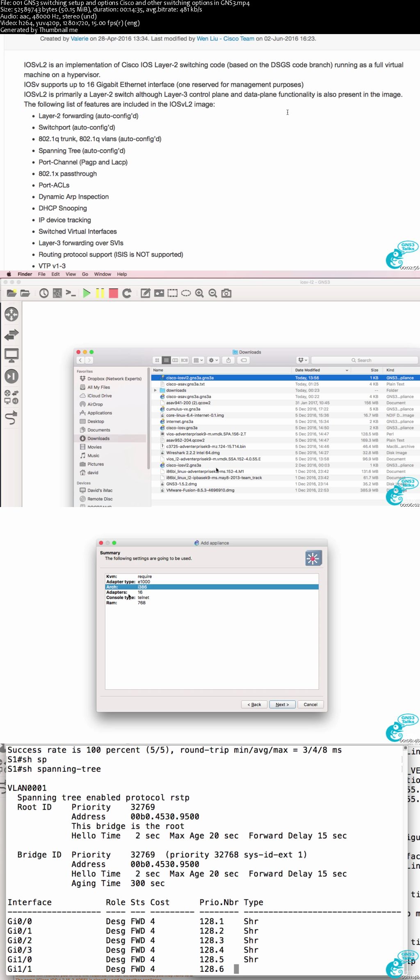Take a screenshot with the camera icon

click(226, 293)
